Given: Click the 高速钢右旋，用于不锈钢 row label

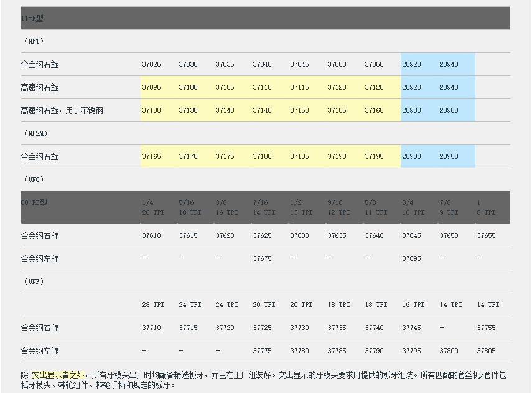Looking at the screenshot, I should point(62,110).
